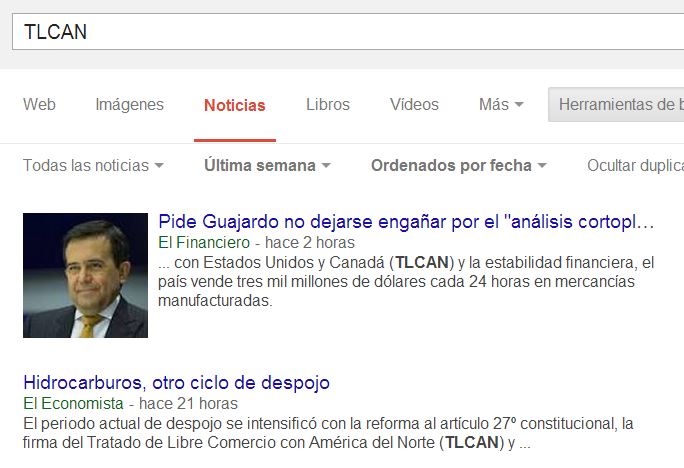Go to the Libros tab
Image resolution: width=684 pixels, height=468 pixels.
[x=328, y=105]
